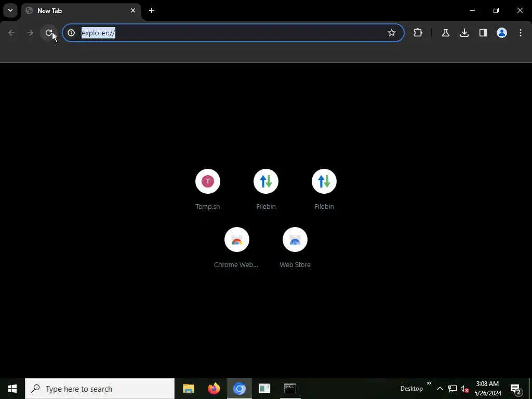
Task: Open Chrome Labs flask icon
Action: 445,33
